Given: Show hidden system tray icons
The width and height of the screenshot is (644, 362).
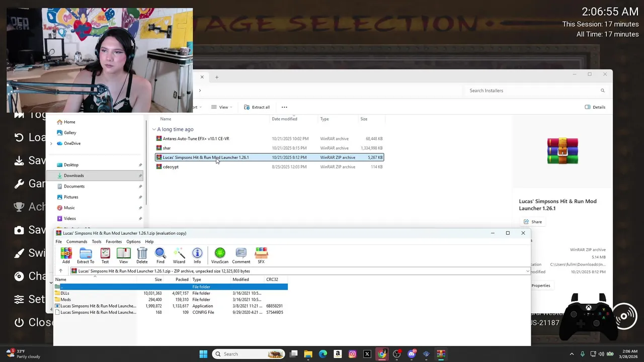Looking at the screenshot, I should [572, 354].
